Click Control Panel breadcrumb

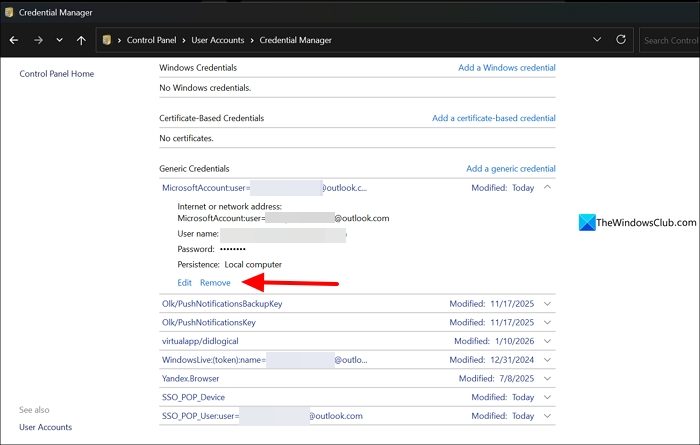point(151,40)
